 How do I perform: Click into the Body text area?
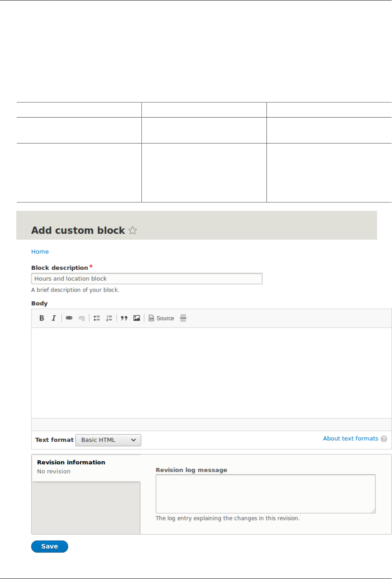211,372
